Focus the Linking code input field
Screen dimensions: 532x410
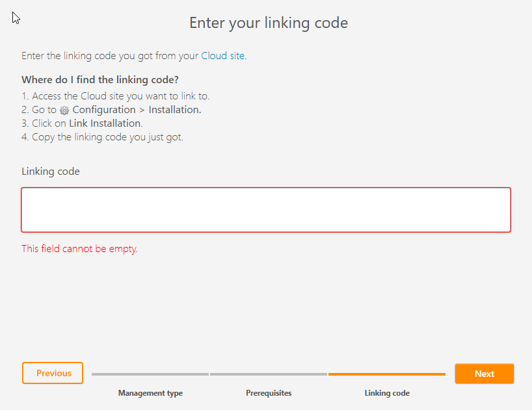click(x=266, y=210)
